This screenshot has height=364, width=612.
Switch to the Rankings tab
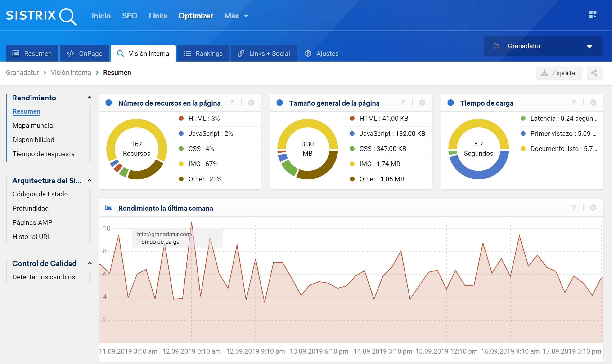pos(203,53)
